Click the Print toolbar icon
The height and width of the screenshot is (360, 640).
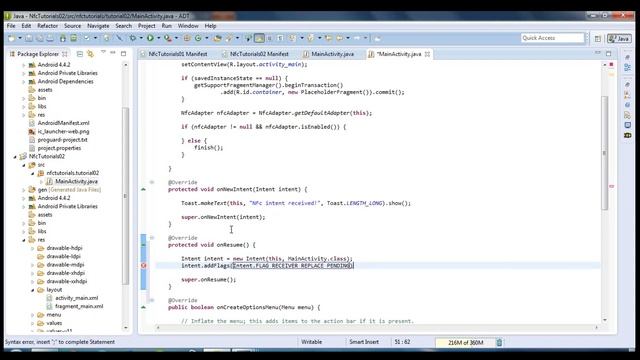pyautogui.click(x=50, y=38)
